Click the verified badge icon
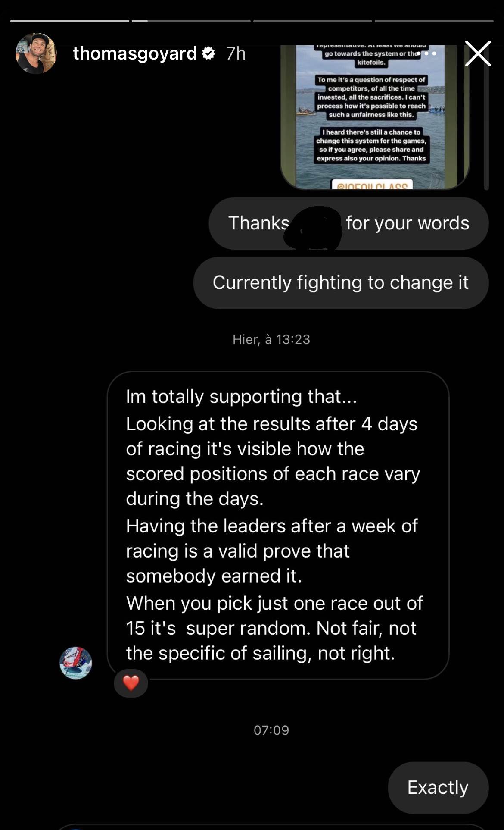This screenshot has width=504, height=830. 209,53
